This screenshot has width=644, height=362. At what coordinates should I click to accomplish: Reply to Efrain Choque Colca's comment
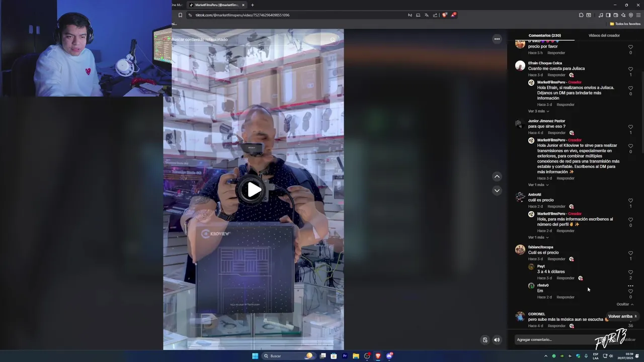coord(556,75)
